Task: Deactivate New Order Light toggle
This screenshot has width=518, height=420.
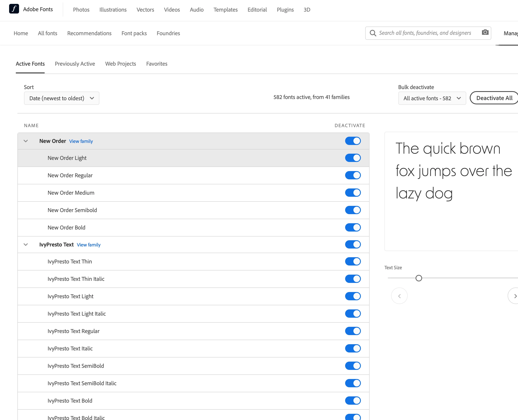Action: (353, 158)
